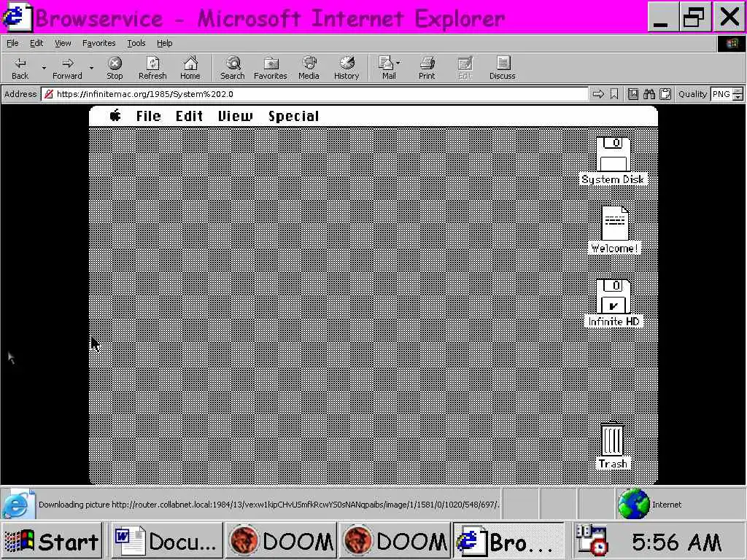747x560 pixels.
Task: Switch to the first DOOM taskbar button
Action: [x=281, y=542]
